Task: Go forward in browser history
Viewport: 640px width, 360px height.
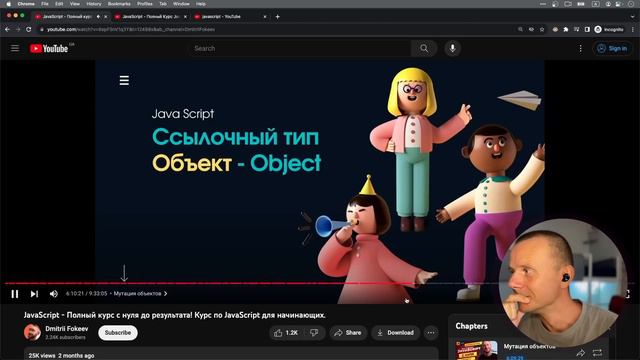Action: (18, 29)
